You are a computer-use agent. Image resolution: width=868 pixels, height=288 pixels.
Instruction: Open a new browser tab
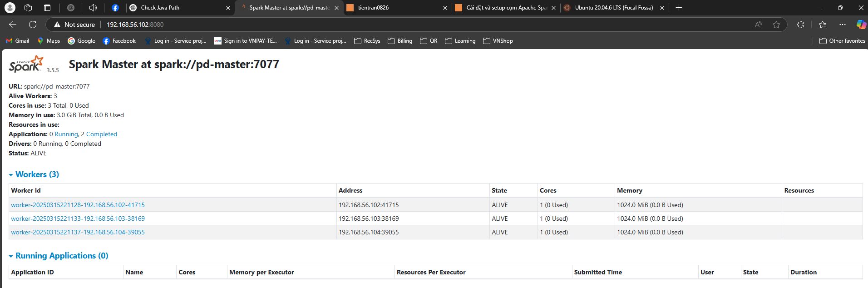(x=679, y=8)
